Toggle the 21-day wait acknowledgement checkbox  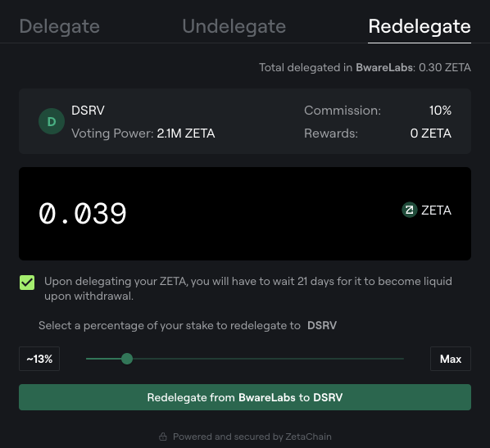pos(27,283)
